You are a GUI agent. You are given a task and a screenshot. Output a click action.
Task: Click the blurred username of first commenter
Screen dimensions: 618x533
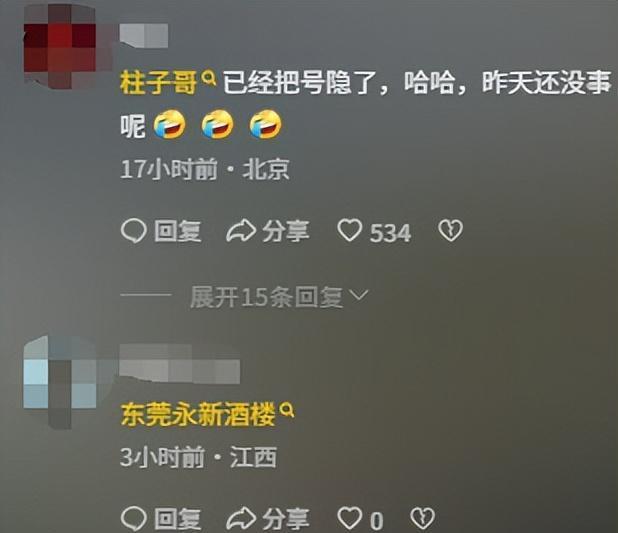point(144,36)
